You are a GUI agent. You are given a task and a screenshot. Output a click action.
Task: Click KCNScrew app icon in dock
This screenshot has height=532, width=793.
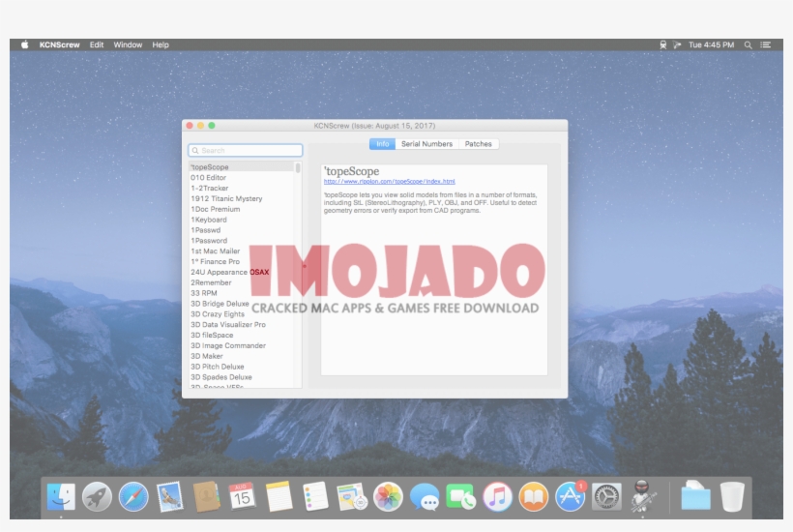coord(642,496)
